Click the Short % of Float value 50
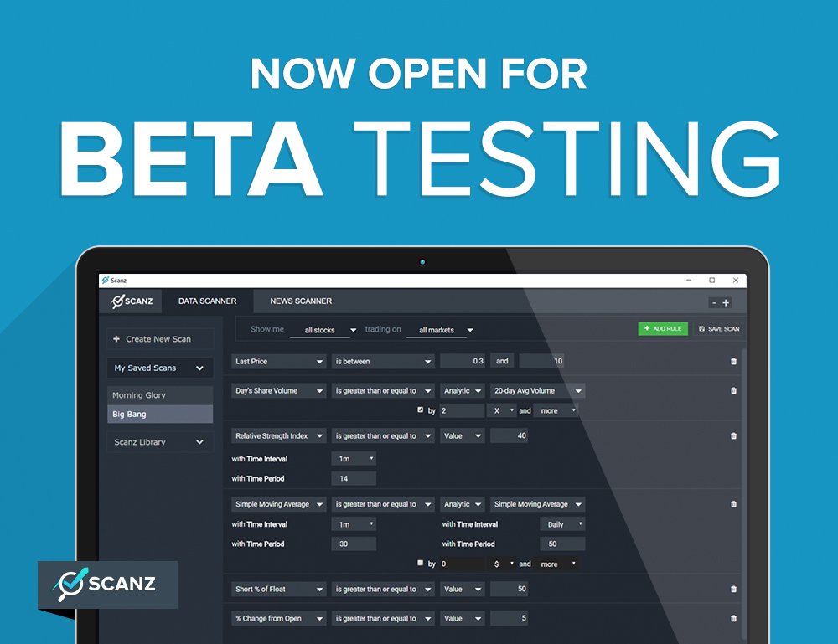The height and width of the screenshot is (644, 838). (510, 589)
